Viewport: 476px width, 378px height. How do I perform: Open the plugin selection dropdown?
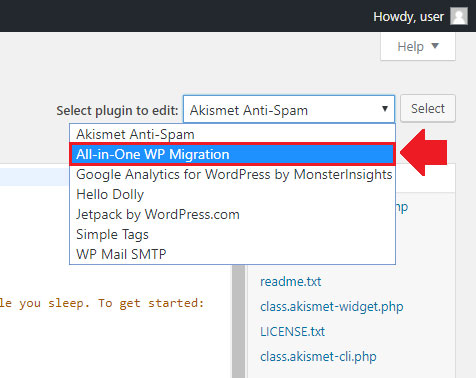289,109
